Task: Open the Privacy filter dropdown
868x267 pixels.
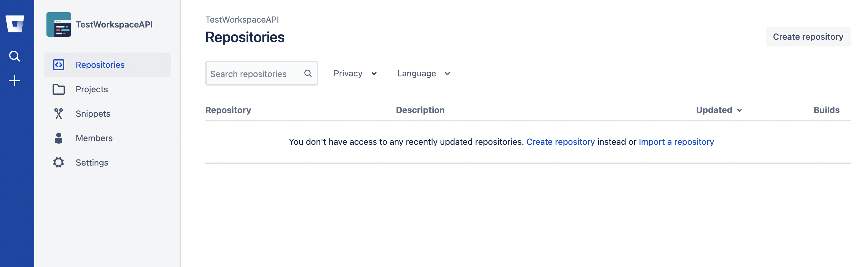Action: [x=355, y=73]
